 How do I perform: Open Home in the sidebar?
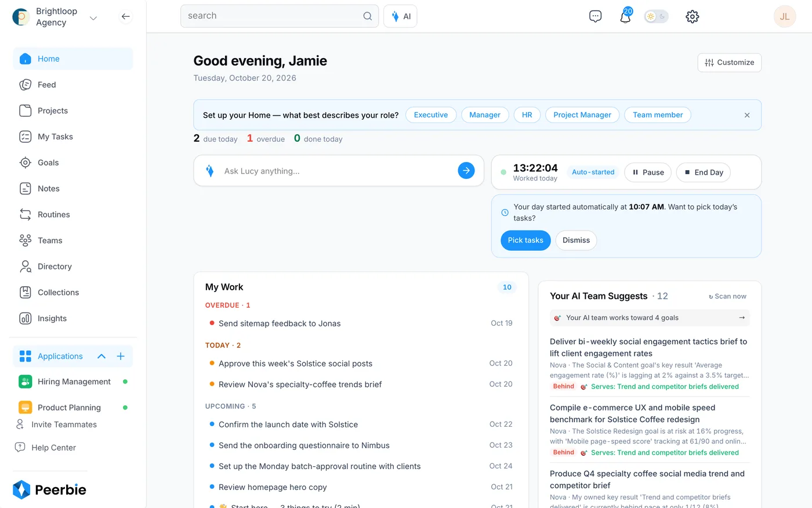click(73, 59)
